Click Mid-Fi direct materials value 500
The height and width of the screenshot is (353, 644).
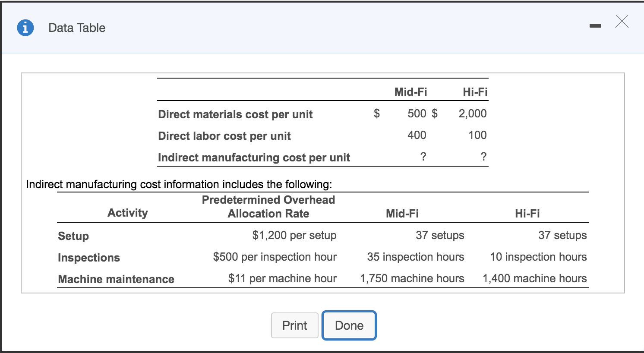point(417,113)
